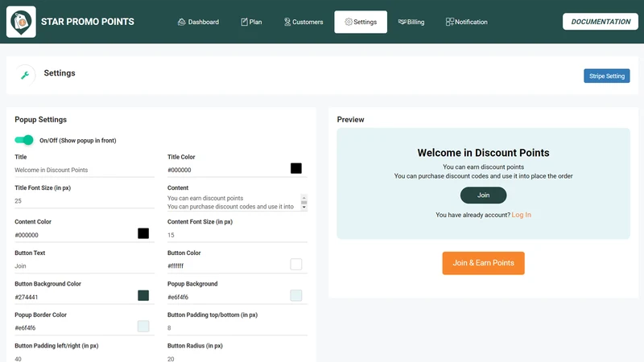Click the Customers person icon
The width and height of the screenshot is (644, 362).
click(287, 22)
